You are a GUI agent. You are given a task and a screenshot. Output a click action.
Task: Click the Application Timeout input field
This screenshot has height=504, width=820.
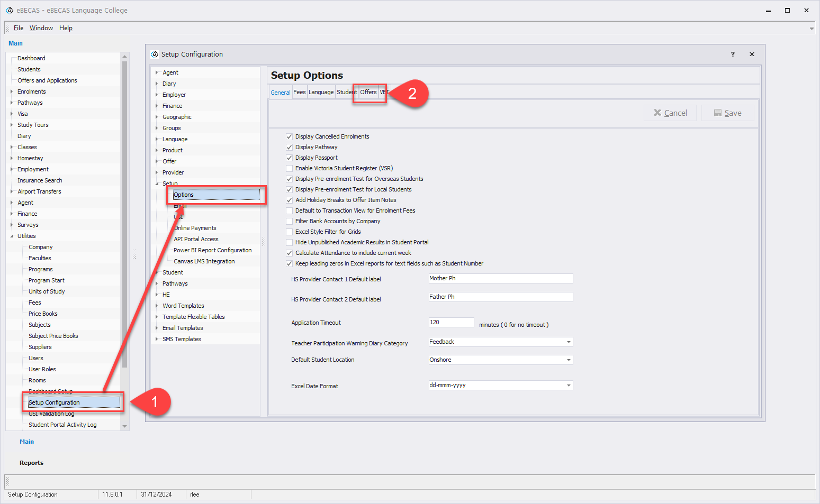(450, 322)
